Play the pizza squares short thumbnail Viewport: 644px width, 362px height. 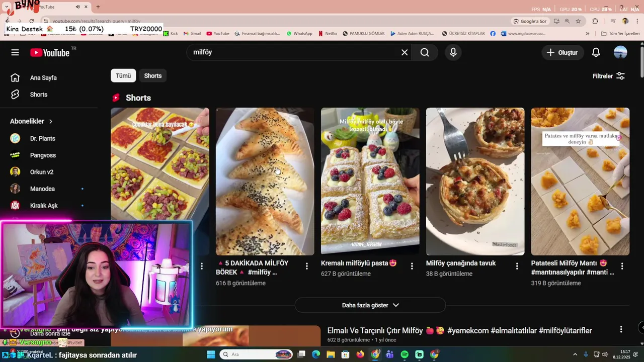(159, 164)
